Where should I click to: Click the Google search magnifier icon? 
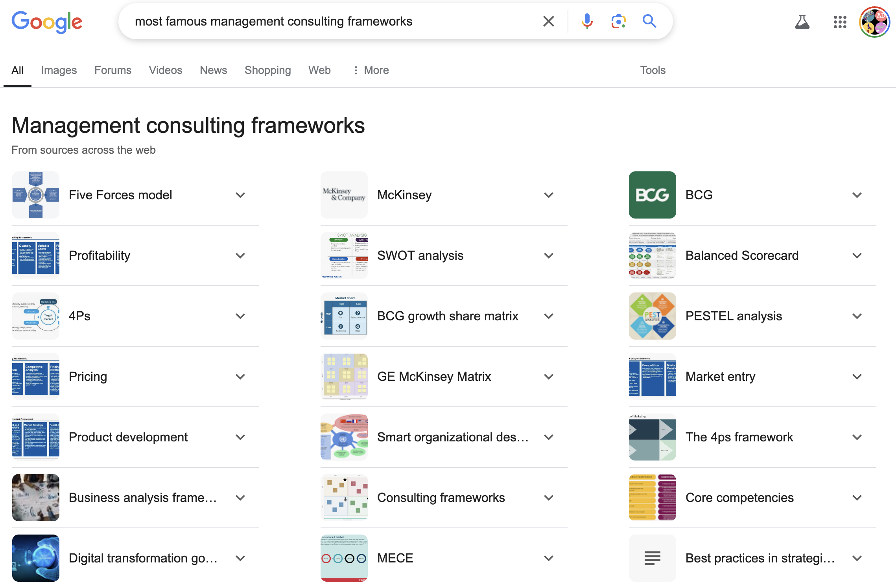coord(649,21)
